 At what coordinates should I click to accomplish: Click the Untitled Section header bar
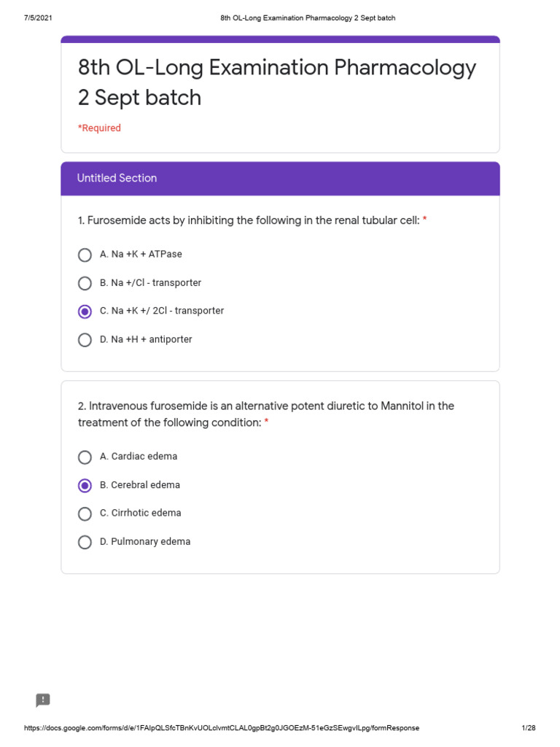point(280,178)
